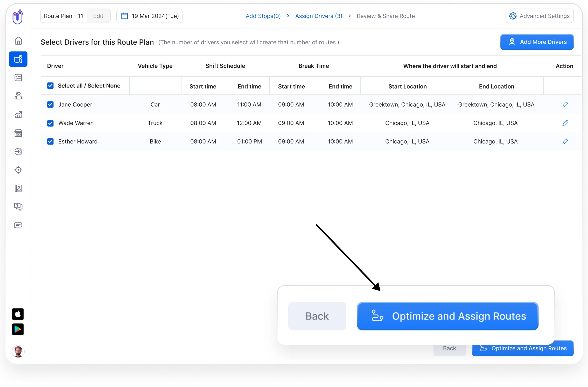Open the user profile avatar
Screen dimensions: 588x387
(x=18, y=351)
